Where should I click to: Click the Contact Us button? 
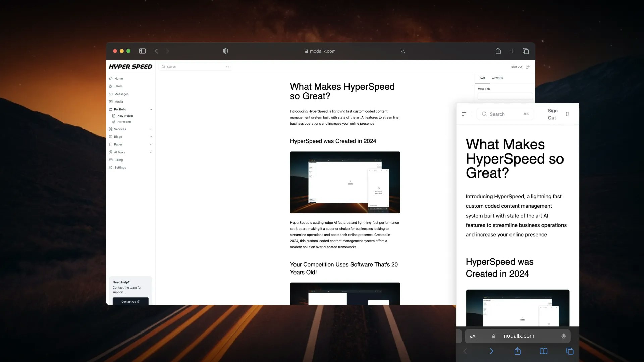(130, 301)
